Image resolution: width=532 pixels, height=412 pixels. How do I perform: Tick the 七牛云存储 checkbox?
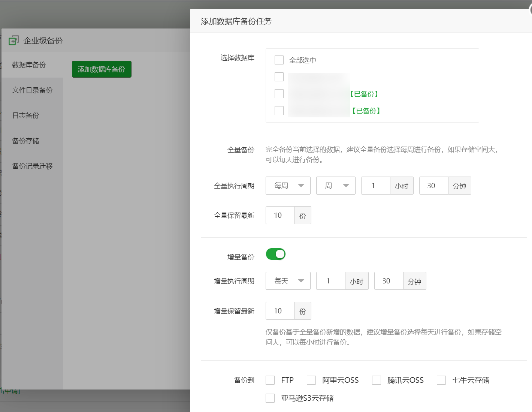point(441,380)
